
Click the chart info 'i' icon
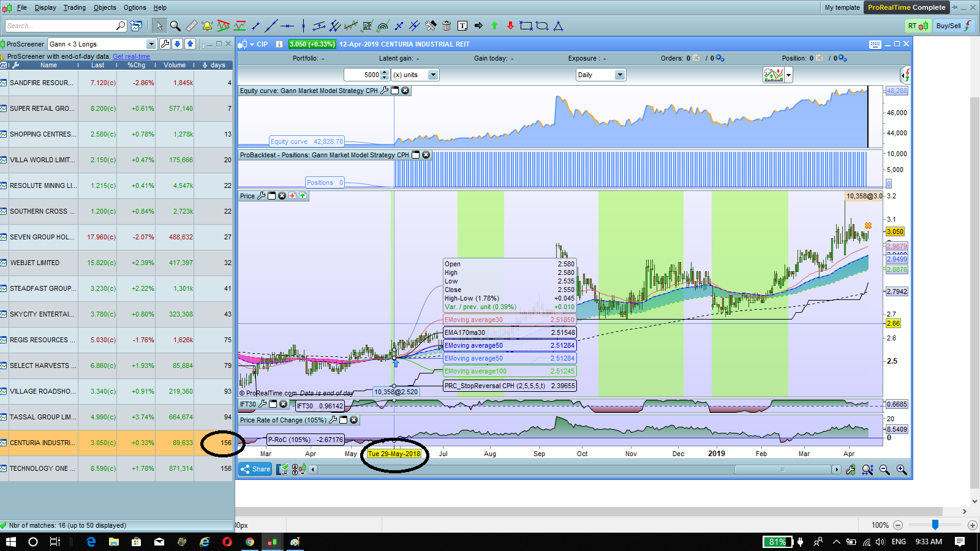pos(279,44)
